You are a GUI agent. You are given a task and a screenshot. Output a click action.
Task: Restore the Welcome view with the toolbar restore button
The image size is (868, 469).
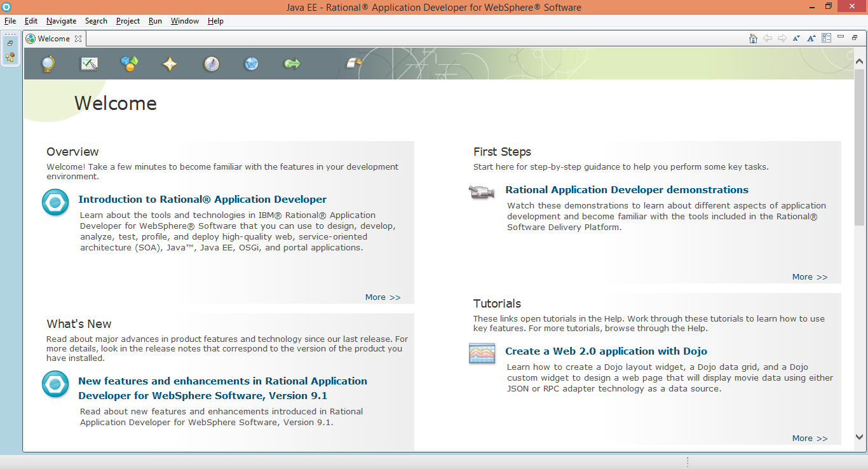click(855, 37)
